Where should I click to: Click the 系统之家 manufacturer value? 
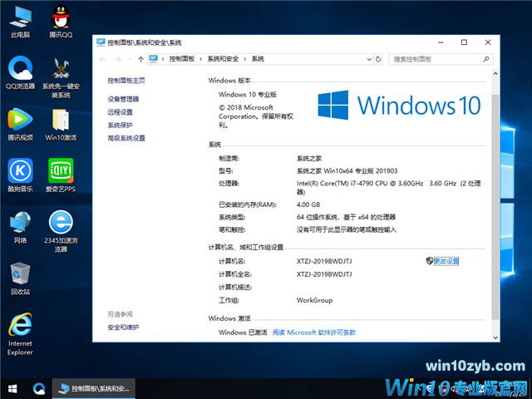point(309,159)
